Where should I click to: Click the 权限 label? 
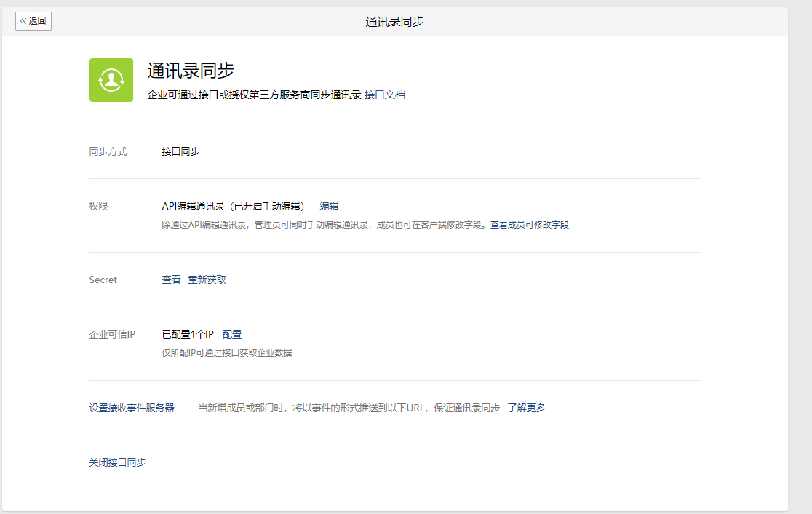point(98,206)
